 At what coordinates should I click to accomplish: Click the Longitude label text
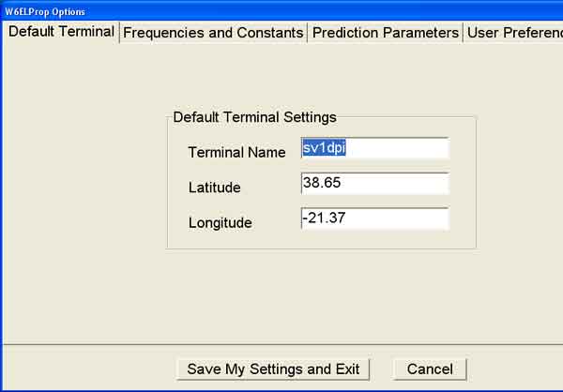220,223
